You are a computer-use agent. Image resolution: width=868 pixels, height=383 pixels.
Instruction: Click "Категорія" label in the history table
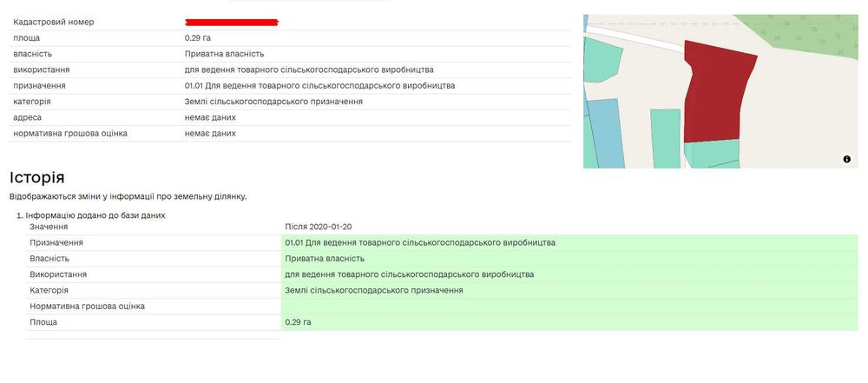pyautogui.click(x=49, y=290)
